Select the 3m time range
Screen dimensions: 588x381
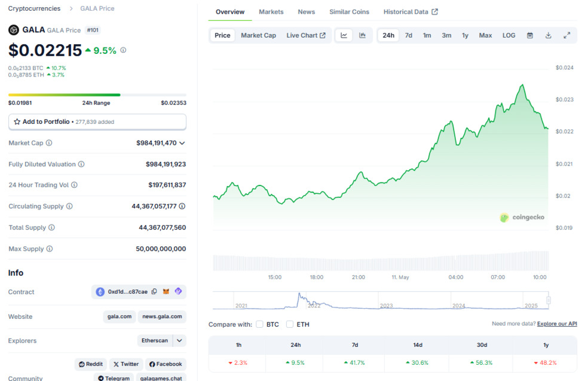click(446, 35)
